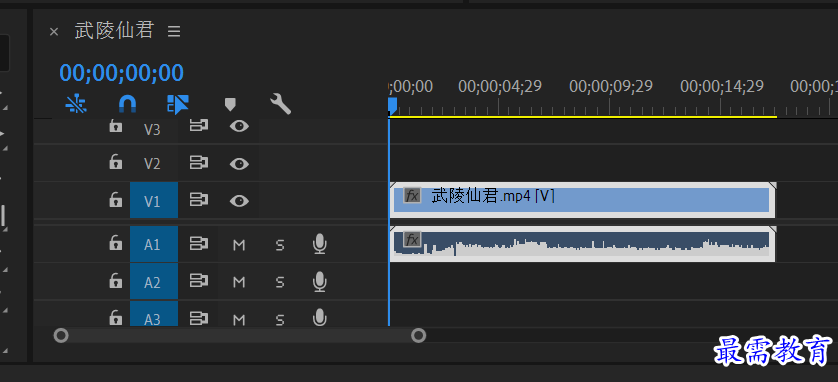Image resolution: width=838 pixels, height=382 pixels.
Task: Enable voice-over record on A3 microphone
Action: (x=320, y=317)
